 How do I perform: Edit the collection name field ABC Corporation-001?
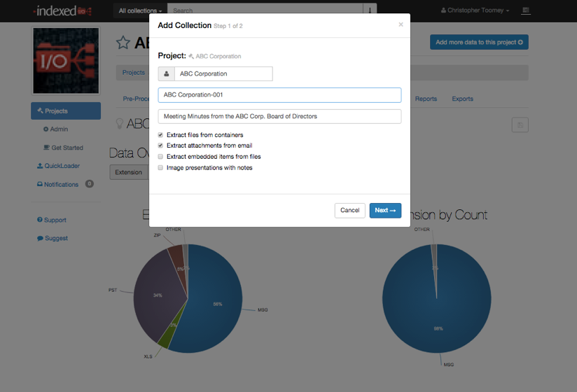279,95
